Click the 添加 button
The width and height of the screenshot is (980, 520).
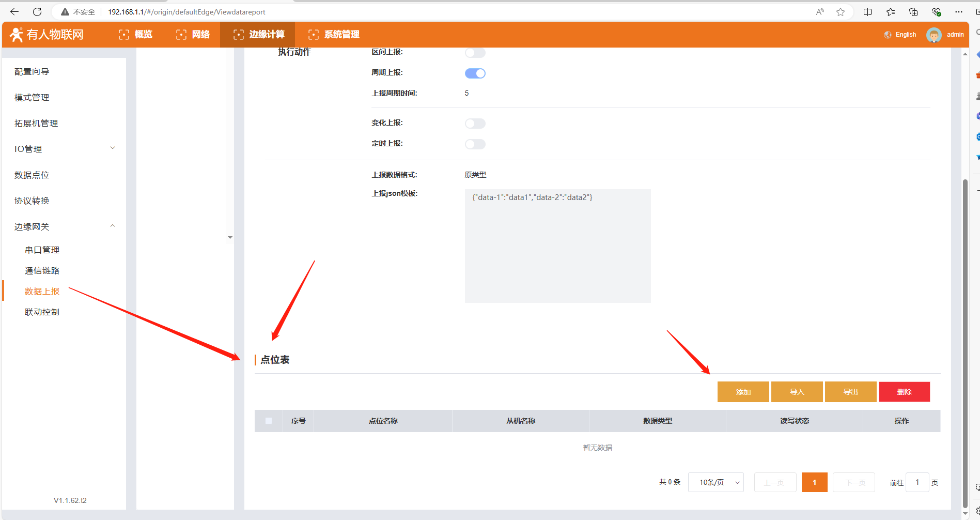(743, 392)
